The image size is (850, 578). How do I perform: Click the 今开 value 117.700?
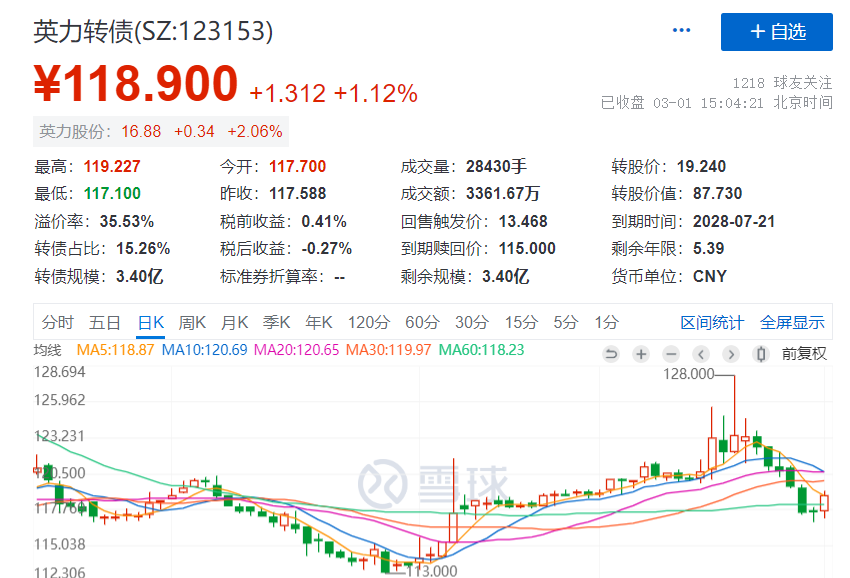point(298,166)
